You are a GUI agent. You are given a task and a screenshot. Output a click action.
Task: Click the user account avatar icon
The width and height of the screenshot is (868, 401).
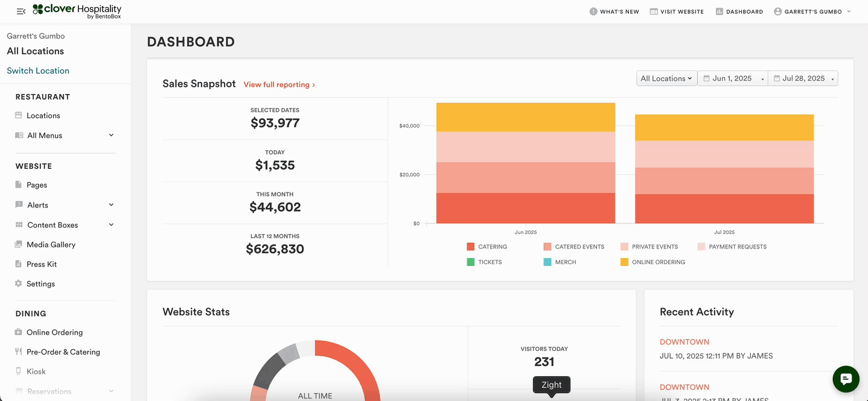coord(777,11)
